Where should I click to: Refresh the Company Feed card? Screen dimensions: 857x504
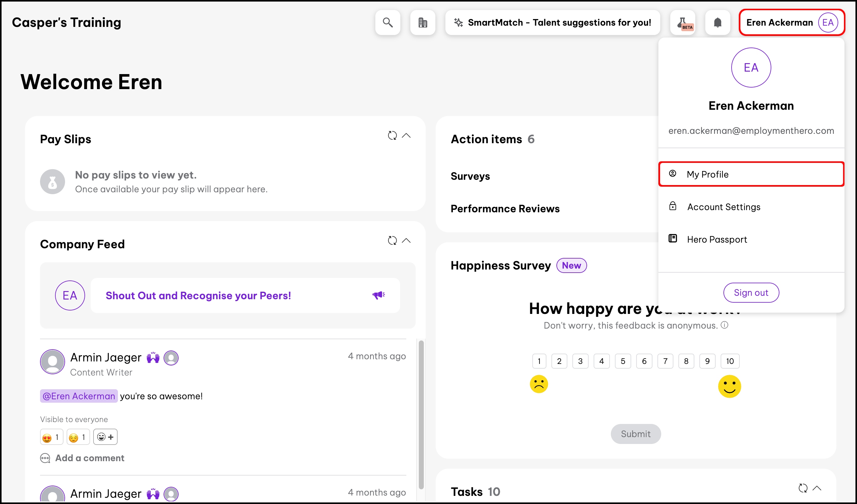392,240
